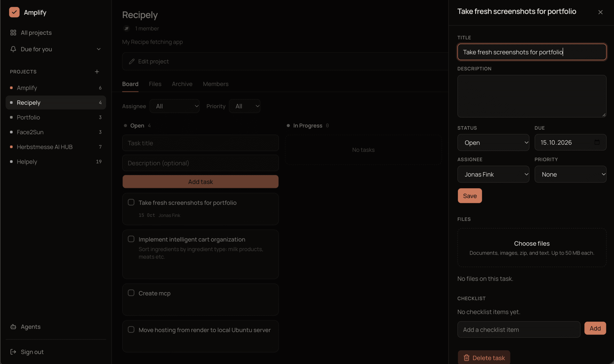Check off Take fresh screenshots for portfolio
Viewport: 614px width, 364px height.
point(131,202)
